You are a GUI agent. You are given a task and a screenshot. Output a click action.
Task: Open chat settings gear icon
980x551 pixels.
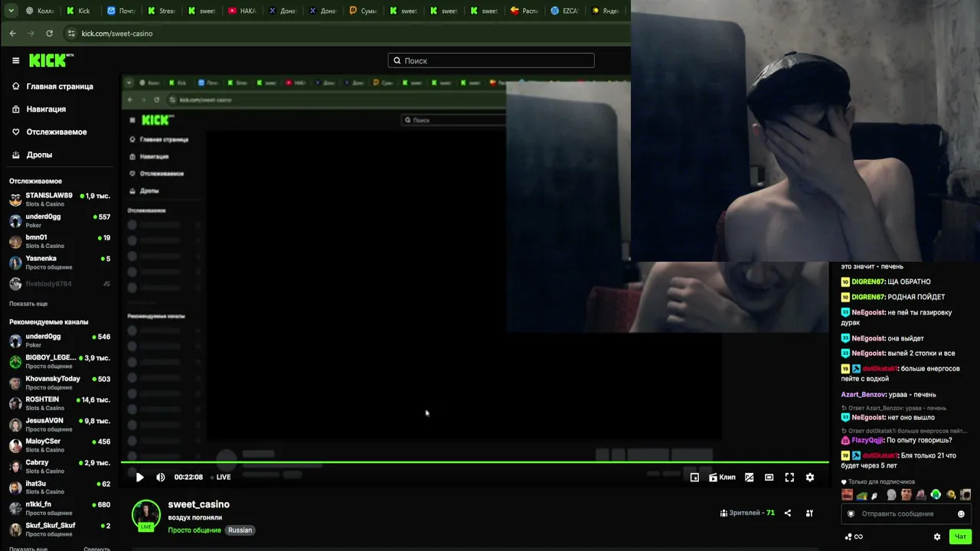point(937,536)
